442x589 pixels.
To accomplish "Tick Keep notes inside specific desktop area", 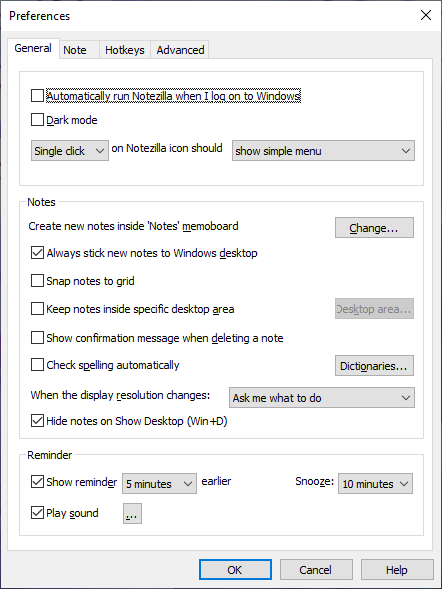I will click(x=37, y=309).
